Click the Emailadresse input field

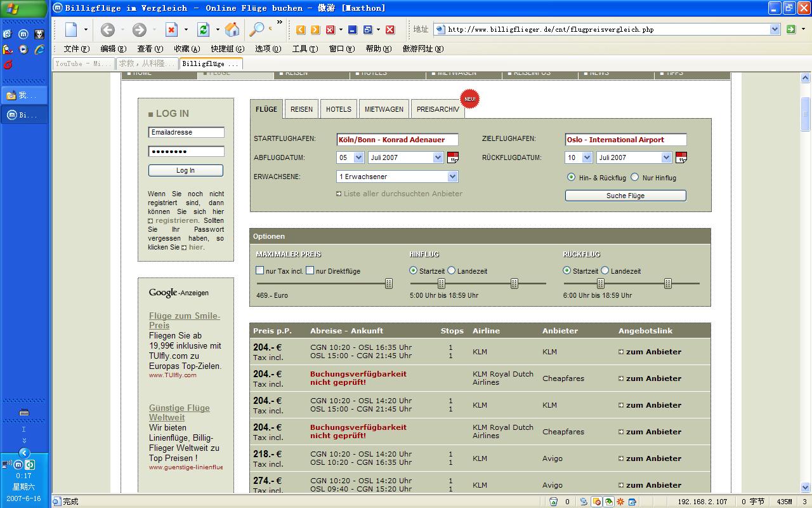click(186, 132)
